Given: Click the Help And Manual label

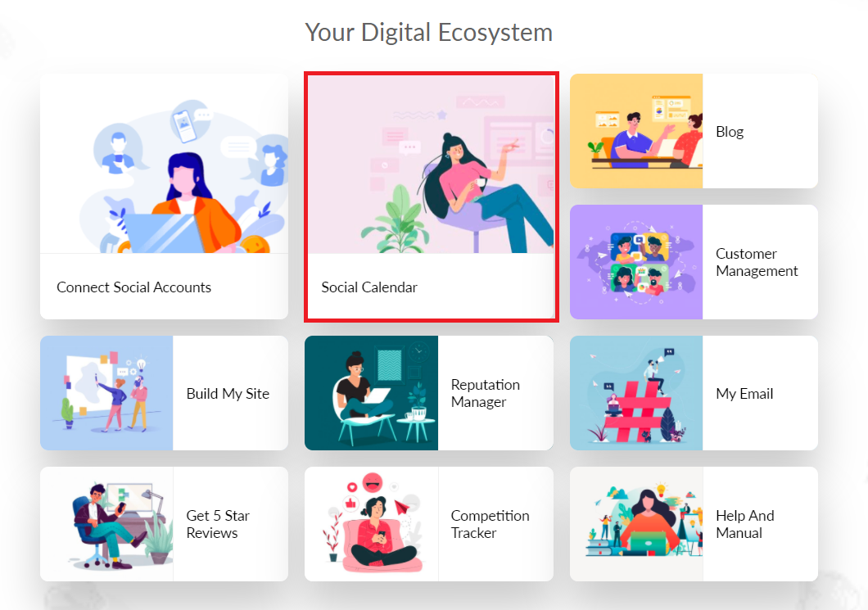Looking at the screenshot, I should pyautogui.click(x=745, y=524).
